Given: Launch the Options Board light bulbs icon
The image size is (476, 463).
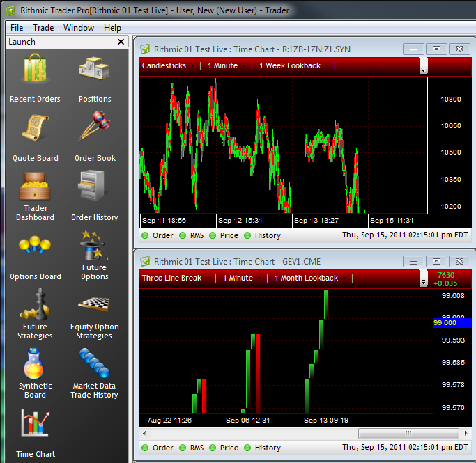Looking at the screenshot, I should click(35, 244).
